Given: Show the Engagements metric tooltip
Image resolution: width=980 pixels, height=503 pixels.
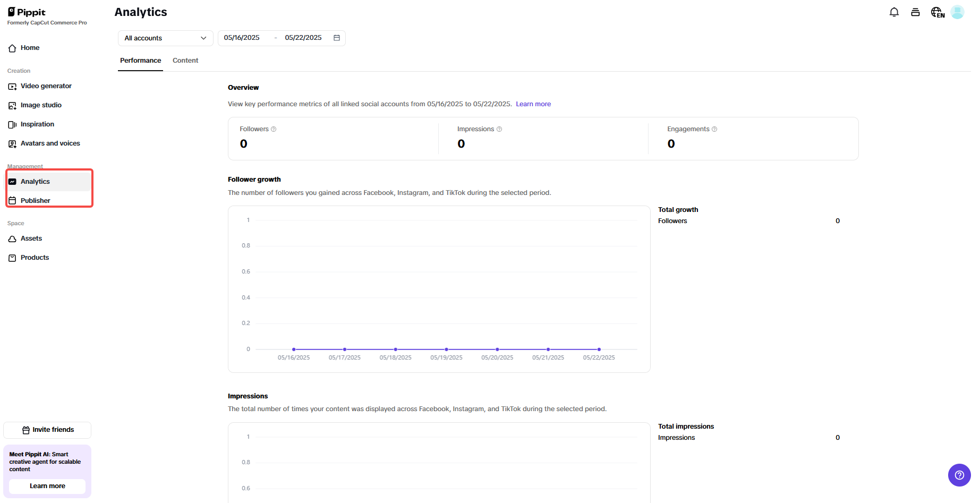Looking at the screenshot, I should click(714, 129).
